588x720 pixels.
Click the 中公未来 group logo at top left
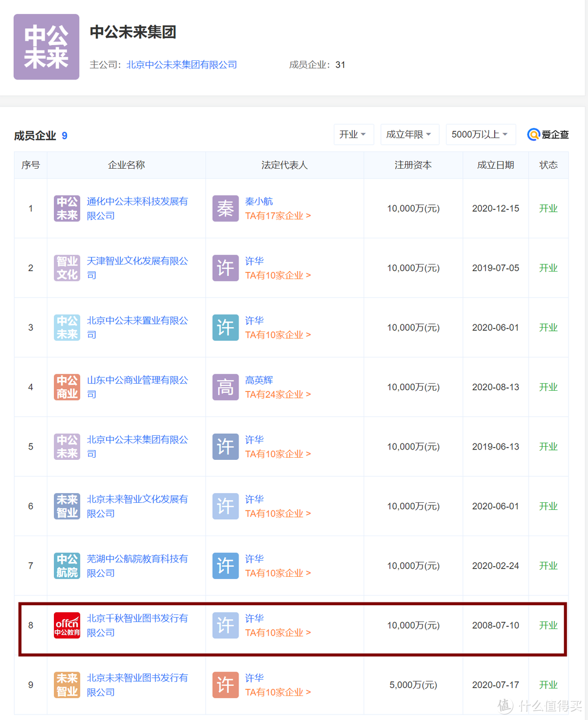[x=46, y=46]
